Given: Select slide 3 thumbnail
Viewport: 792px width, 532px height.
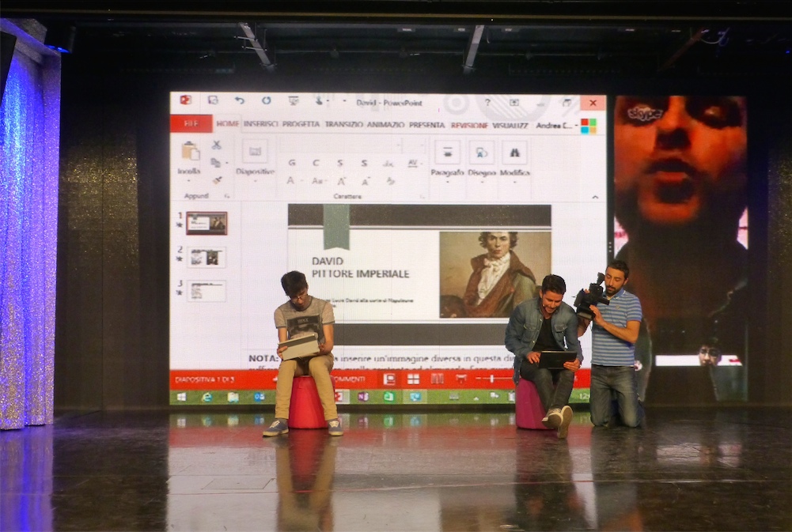Looking at the screenshot, I should pyautogui.click(x=207, y=291).
